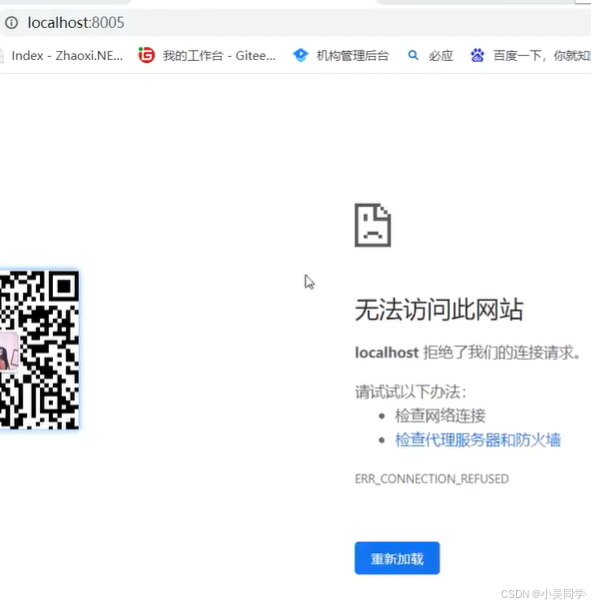
Task: Open the 必应 bookmark label
Action: (441, 56)
